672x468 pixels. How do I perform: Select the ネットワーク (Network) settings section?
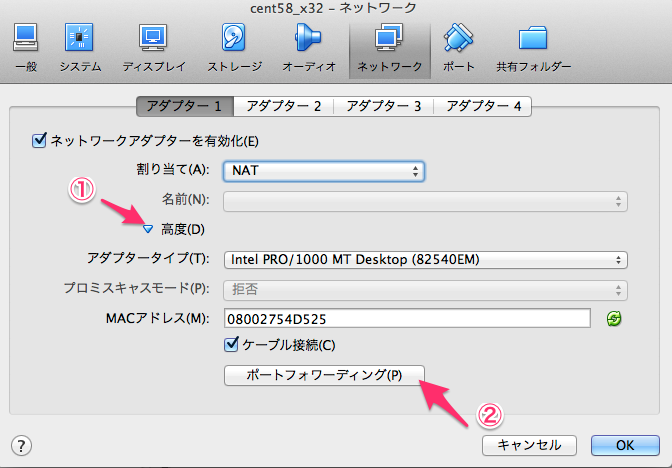coord(390,50)
